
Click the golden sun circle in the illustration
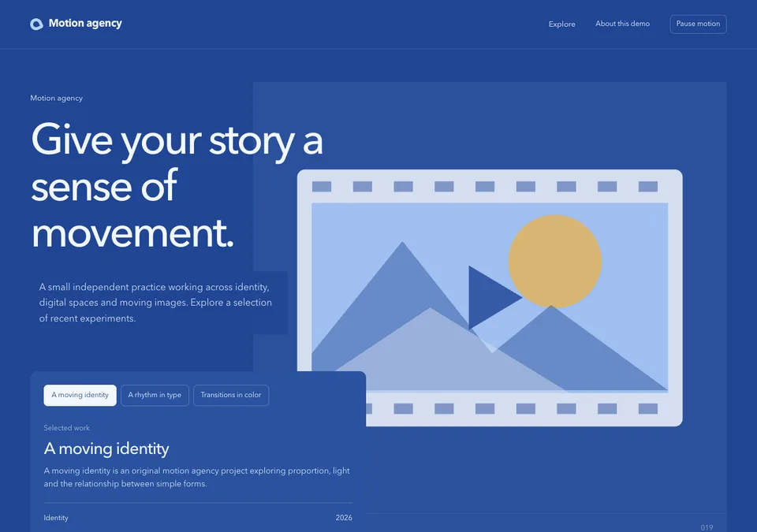(x=554, y=261)
